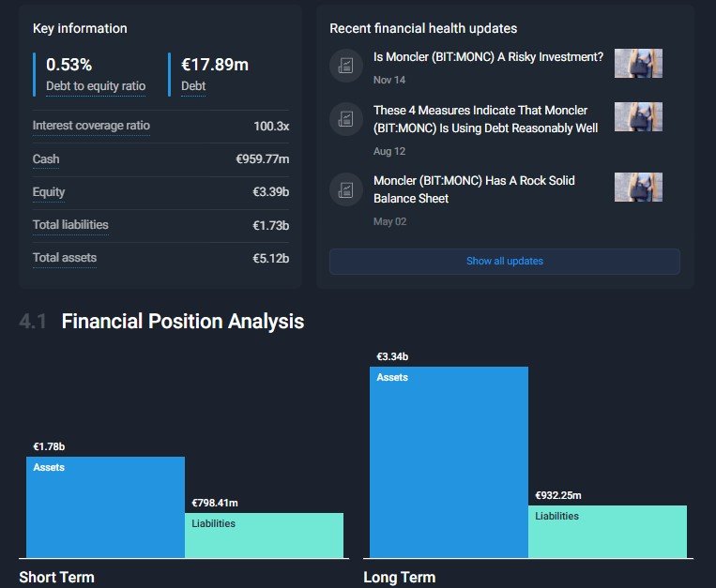The height and width of the screenshot is (588, 716).
Task: Open thumbnail for Rock Solid Balance Sheet article
Action: (x=638, y=188)
